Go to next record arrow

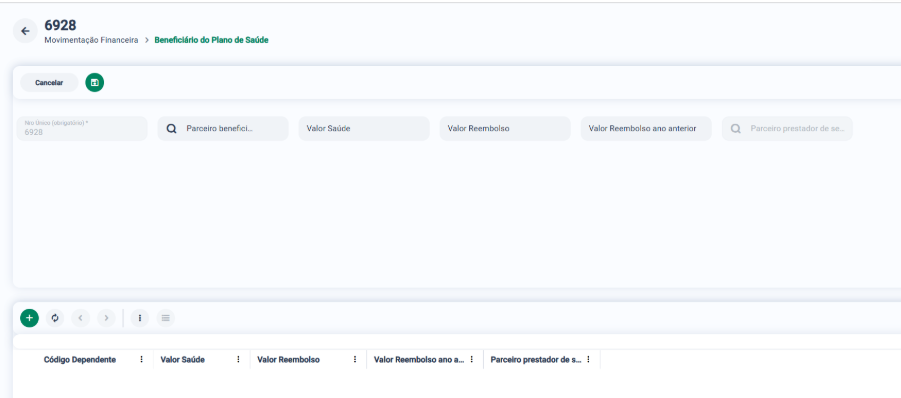pos(106,318)
